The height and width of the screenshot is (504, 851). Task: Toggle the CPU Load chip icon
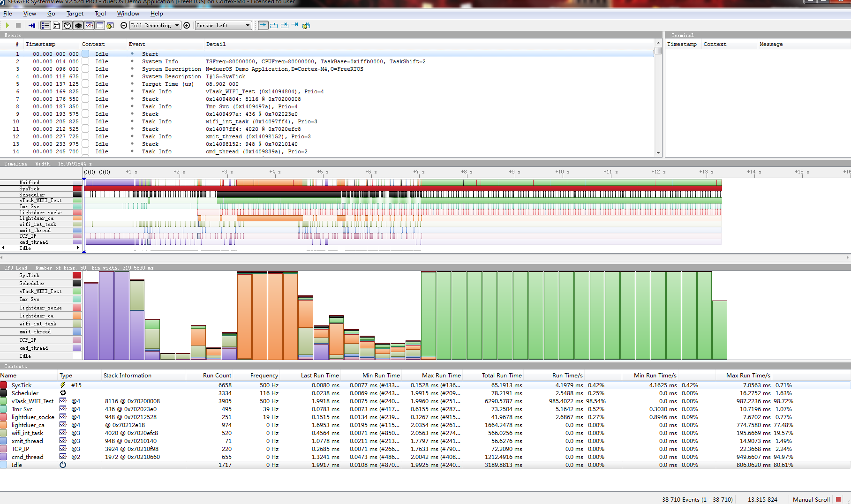(78, 25)
